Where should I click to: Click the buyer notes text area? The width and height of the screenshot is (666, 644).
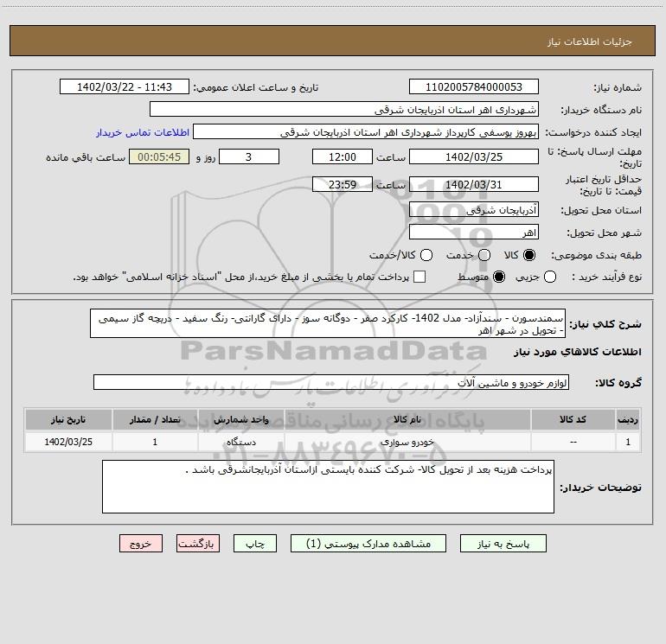328,487
